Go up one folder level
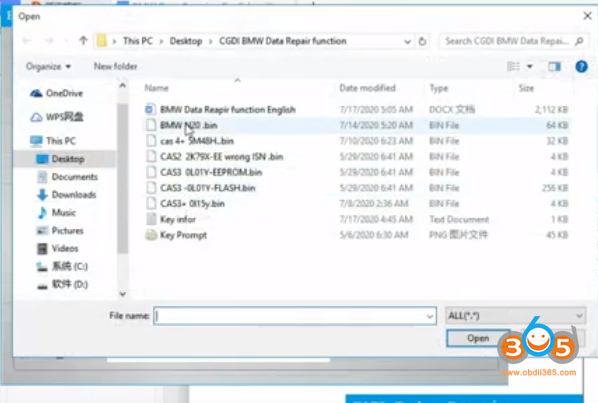 83,40
